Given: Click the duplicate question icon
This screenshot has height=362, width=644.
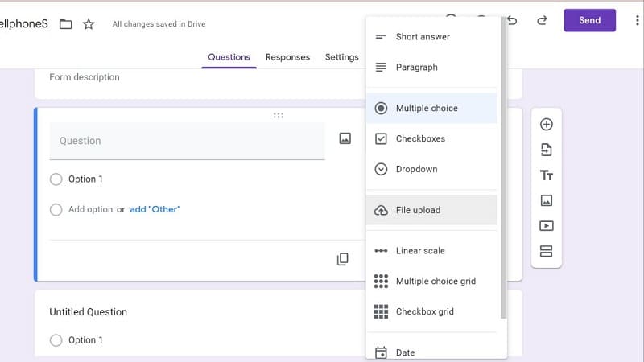Looking at the screenshot, I should [x=343, y=259].
